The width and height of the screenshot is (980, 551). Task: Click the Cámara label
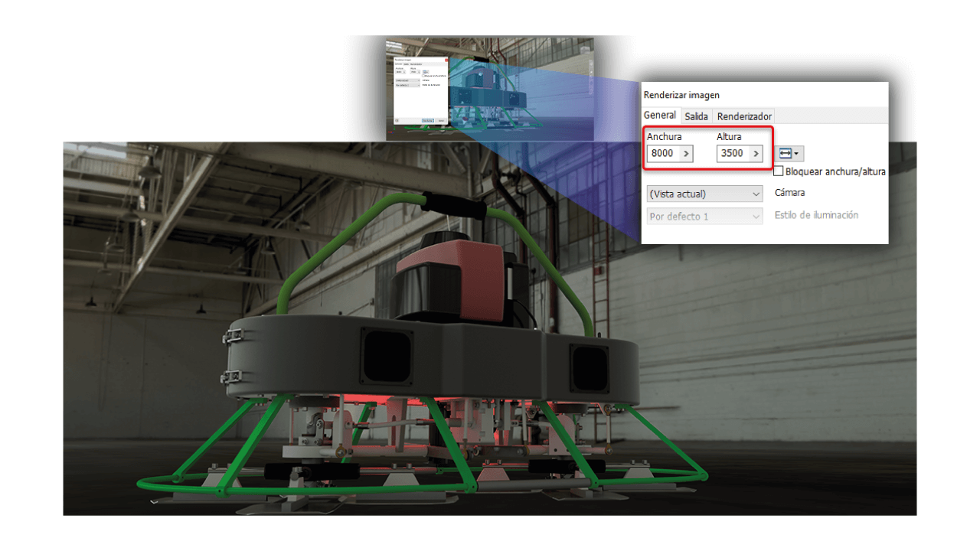[789, 193]
